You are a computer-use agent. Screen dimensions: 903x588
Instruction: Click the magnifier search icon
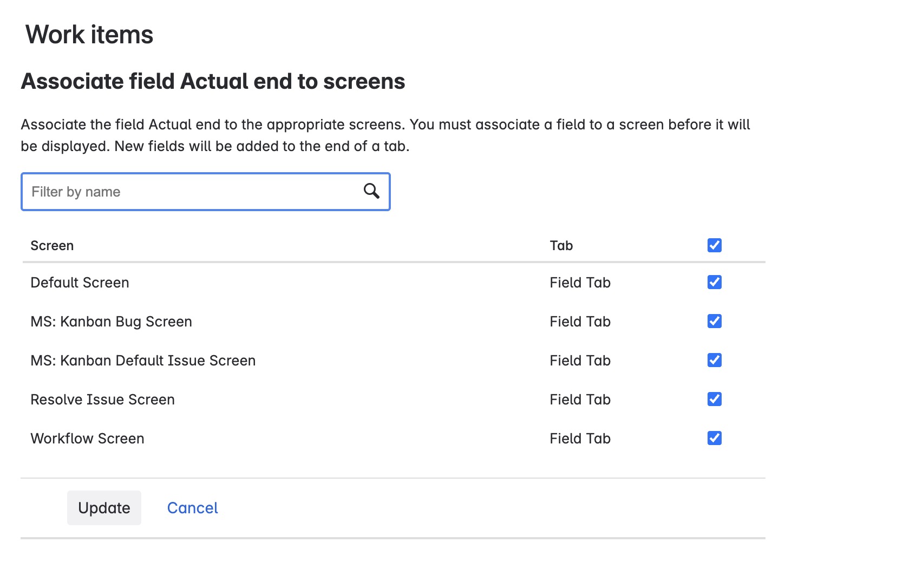371,191
